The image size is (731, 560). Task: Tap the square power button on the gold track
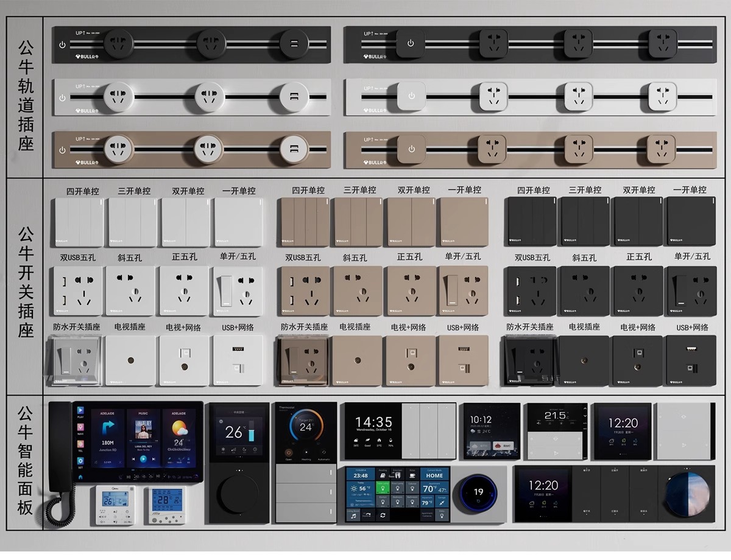tap(411, 149)
